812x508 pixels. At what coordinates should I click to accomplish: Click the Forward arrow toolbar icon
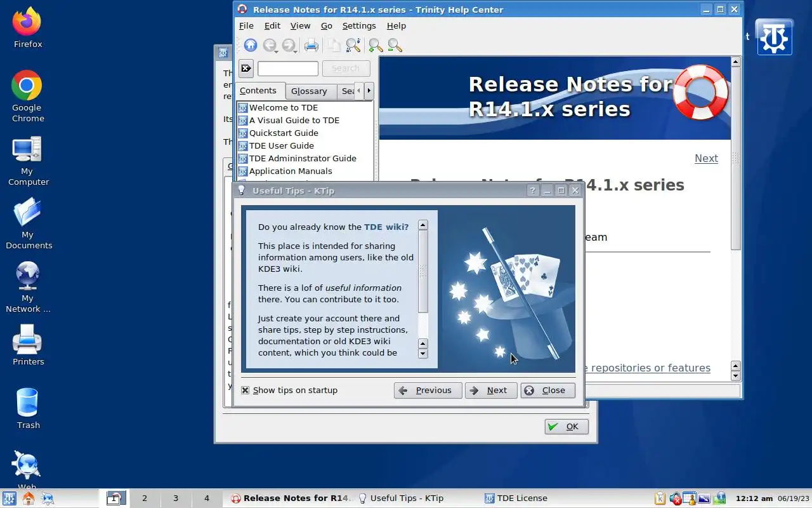pyautogui.click(x=288, y=45)
